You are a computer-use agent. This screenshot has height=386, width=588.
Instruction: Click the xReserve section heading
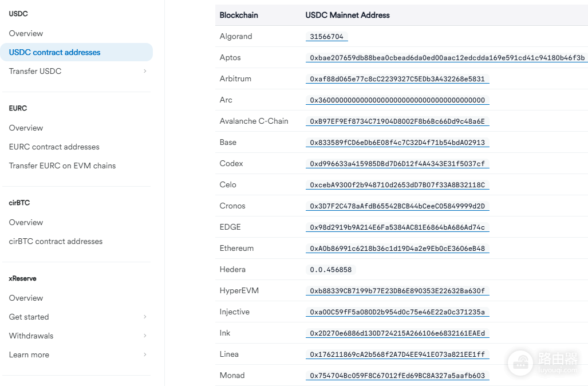[22, 278]
